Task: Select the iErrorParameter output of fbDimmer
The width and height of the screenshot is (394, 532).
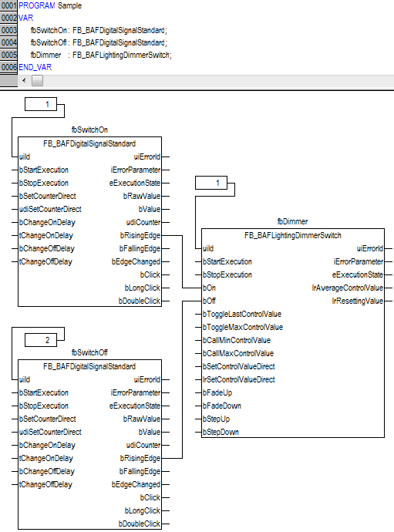Action: point(359,262)
